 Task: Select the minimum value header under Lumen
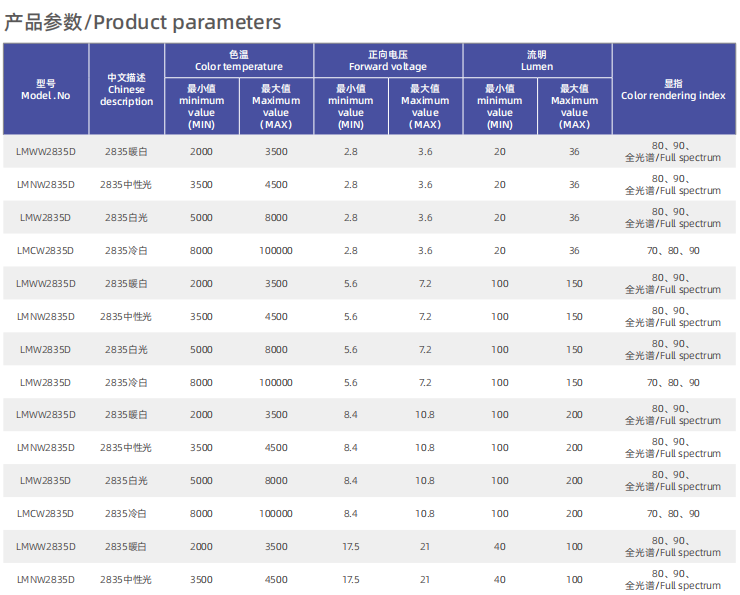500,106
